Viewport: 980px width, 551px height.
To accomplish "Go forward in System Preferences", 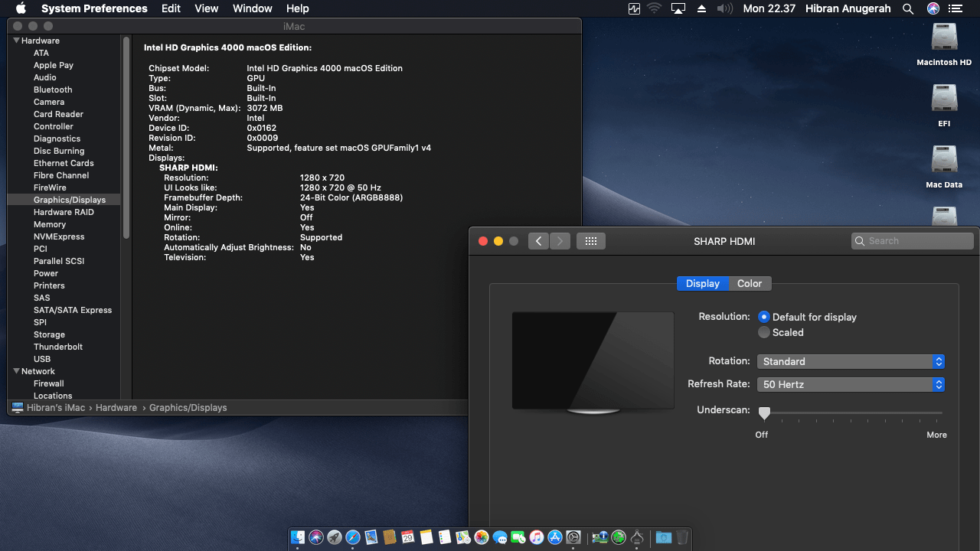I will (560, 241).
